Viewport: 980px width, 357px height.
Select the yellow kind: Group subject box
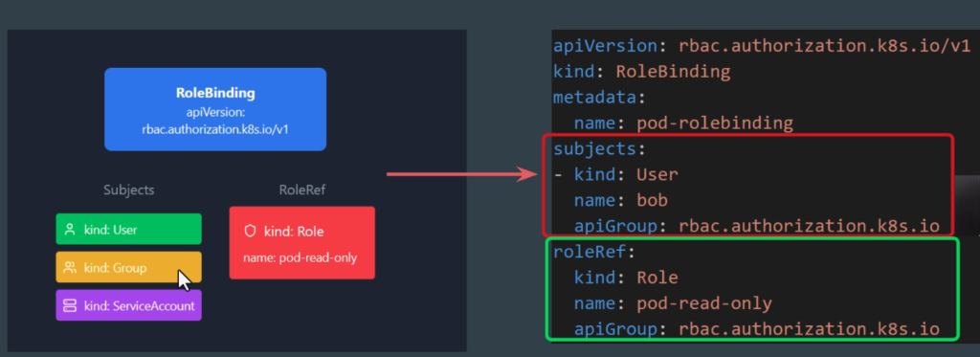point(129,267)
